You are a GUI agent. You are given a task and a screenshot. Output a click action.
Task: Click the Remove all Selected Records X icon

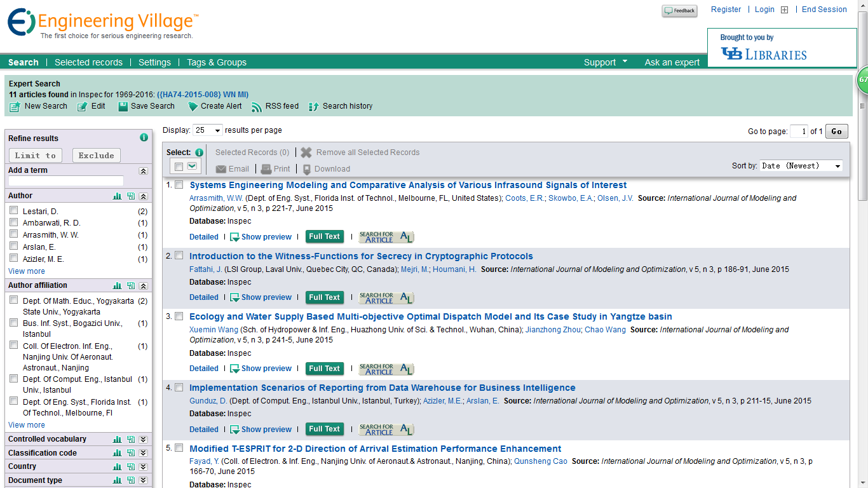point(306,152)
